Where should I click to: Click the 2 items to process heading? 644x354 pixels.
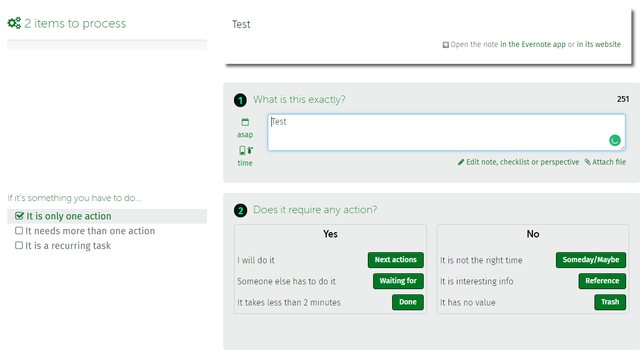pos(75,23)
